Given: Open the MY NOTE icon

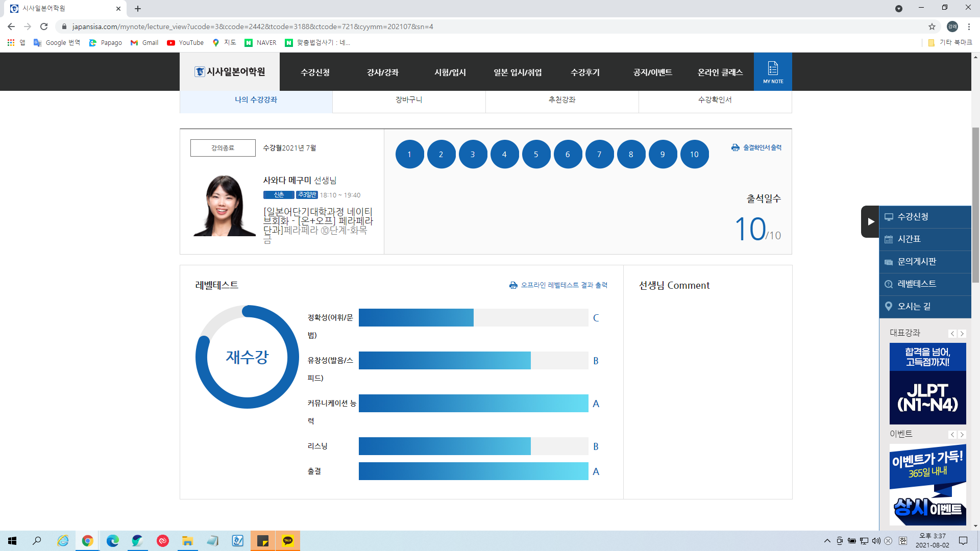Looking at the screenshot, I should click(x=773, y=71).
